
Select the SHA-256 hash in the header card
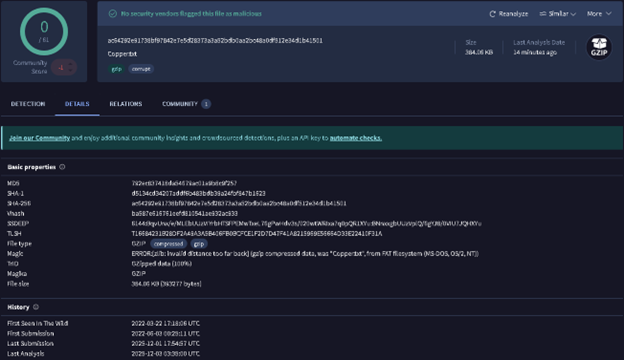point(215,41)
